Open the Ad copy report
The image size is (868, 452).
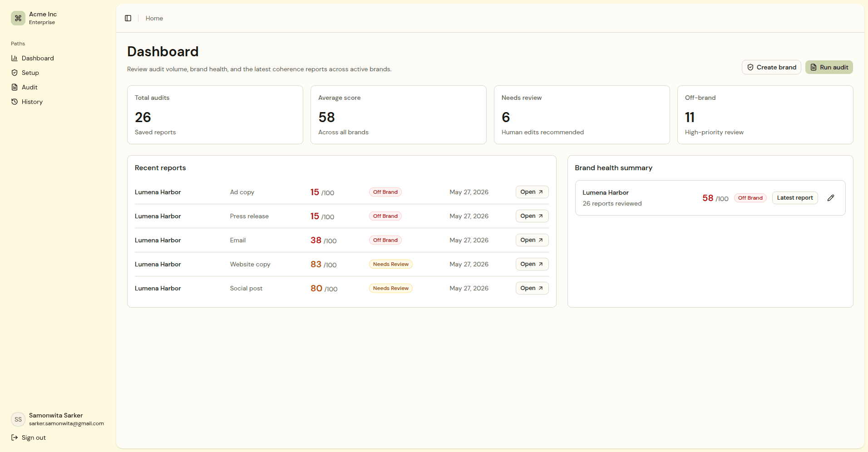(x=532, y=192)
